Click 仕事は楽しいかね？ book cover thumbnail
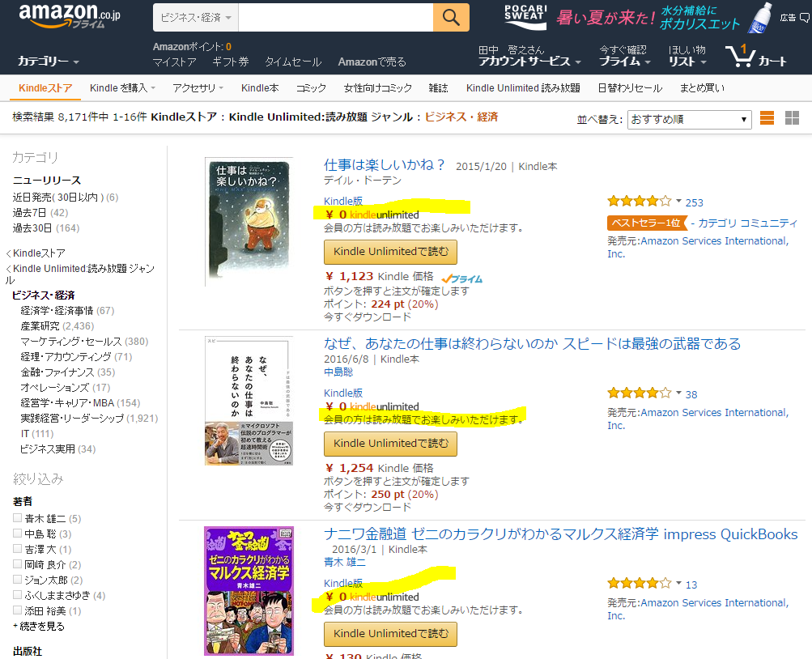 click(x=249, y=222)
